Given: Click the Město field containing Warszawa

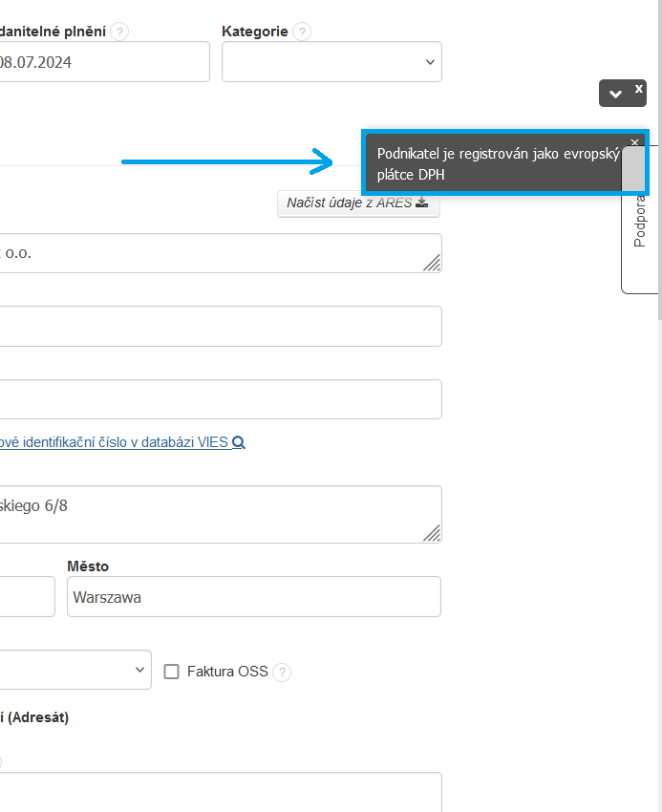Looking at the screenshot, I should click(x=253, y=597).
